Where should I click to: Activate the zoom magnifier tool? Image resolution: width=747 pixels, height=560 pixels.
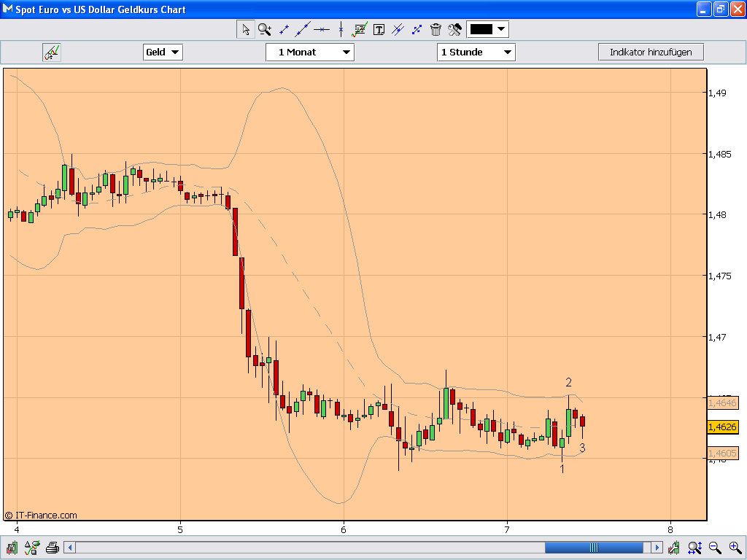[x=265, y=29]
